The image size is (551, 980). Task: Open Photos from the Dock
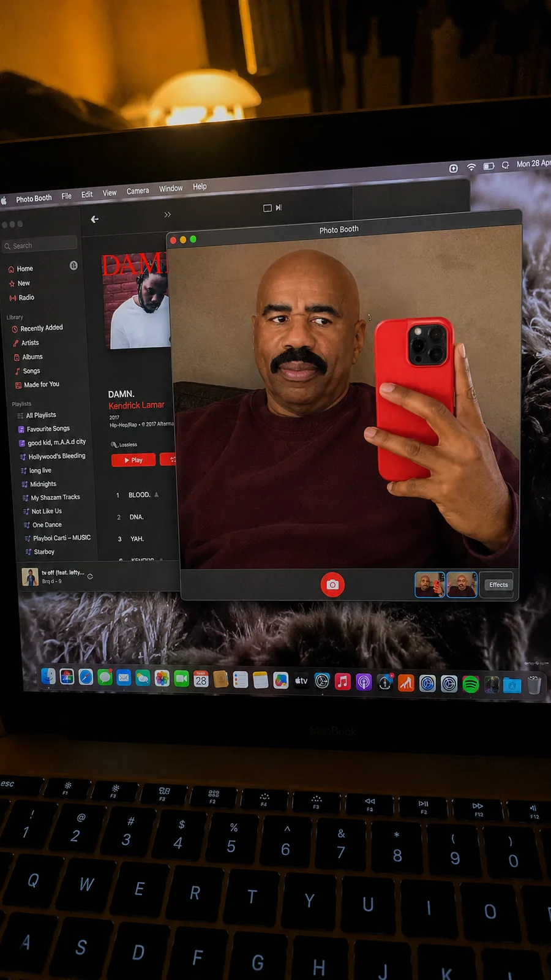coord(162,678)
